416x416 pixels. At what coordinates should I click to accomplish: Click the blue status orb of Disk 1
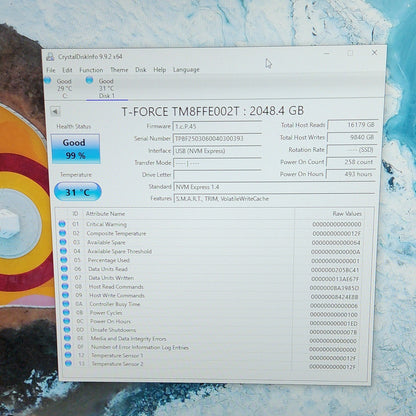click(89, 80)
